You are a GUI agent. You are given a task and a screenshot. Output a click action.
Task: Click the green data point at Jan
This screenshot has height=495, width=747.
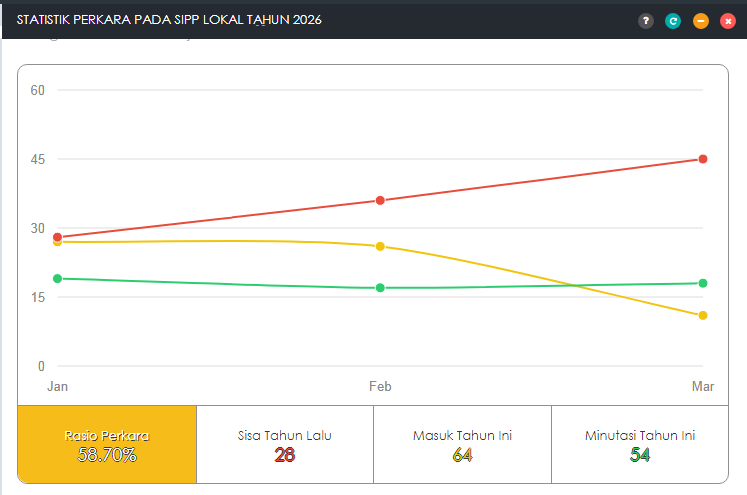click(58, 279)
